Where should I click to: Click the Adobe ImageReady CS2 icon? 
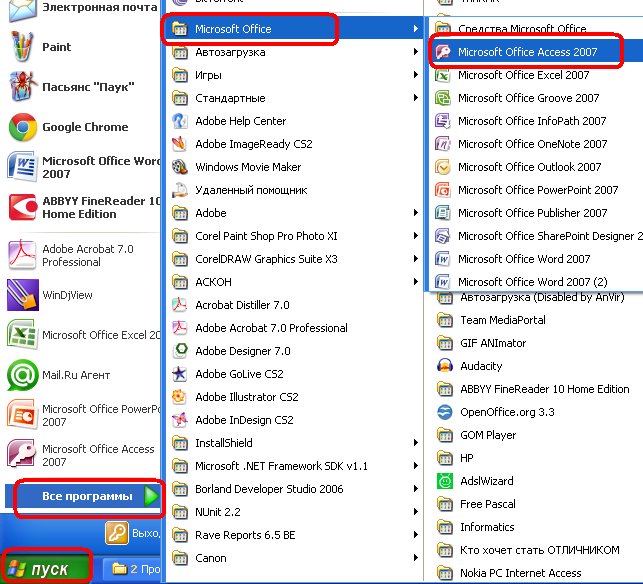[x=180, y=144]
